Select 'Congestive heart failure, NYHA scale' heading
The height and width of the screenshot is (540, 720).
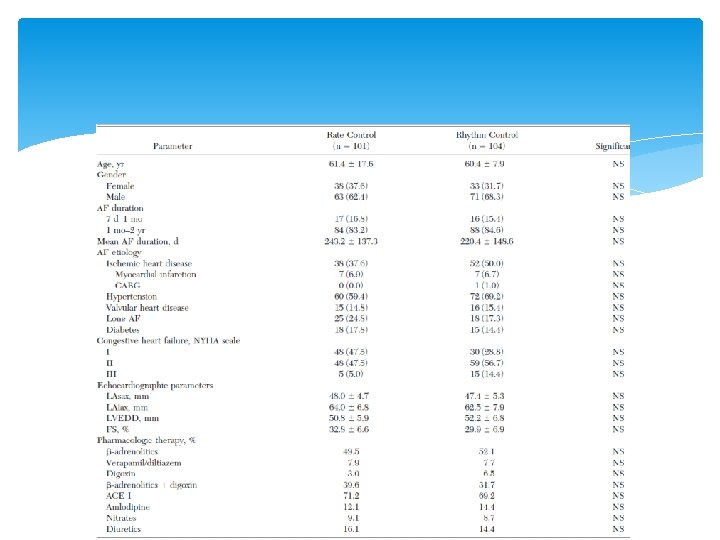coord(169,341)
